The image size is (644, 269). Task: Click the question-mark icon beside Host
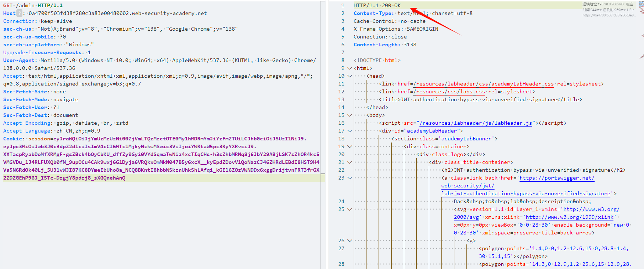pos(20,13)
